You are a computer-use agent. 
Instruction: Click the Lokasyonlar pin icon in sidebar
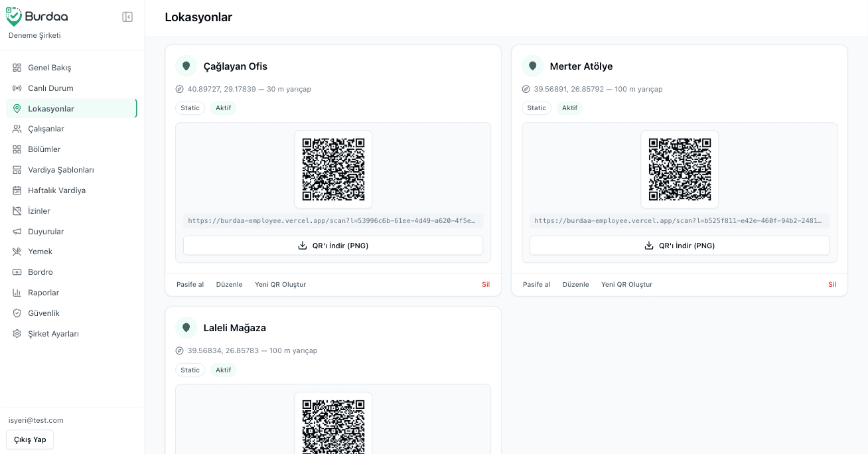(17, 109)
